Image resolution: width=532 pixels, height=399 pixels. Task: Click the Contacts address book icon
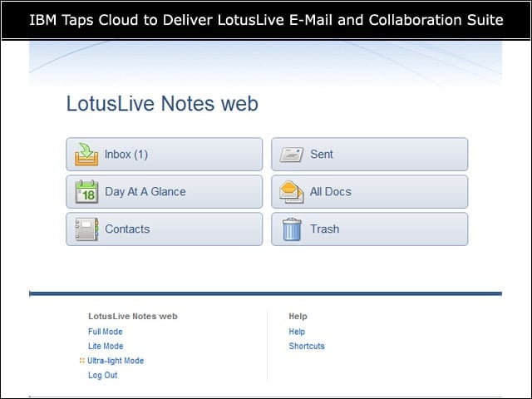(86, 229)
